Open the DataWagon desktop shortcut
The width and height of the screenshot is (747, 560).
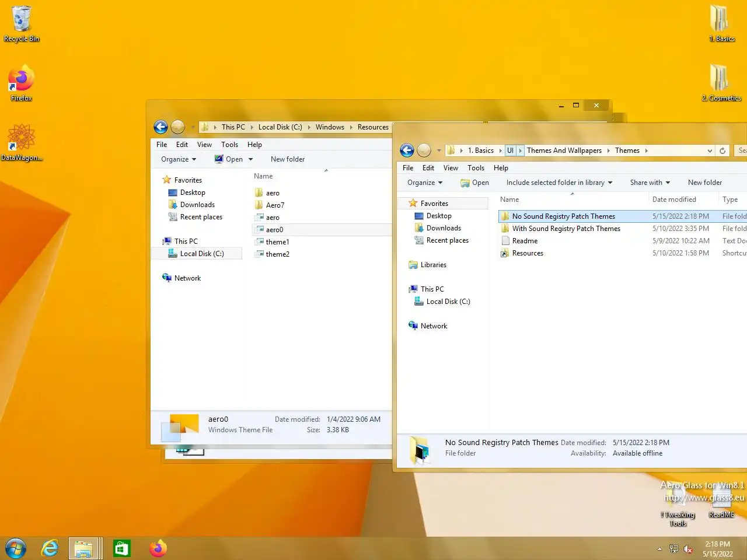(22, 142)
